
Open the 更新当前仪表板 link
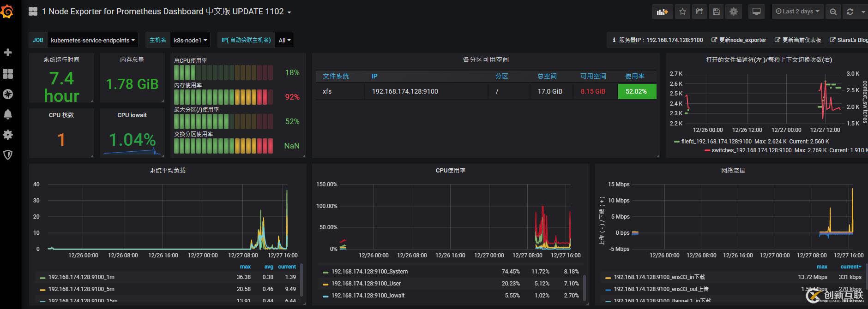pos(798,40)
